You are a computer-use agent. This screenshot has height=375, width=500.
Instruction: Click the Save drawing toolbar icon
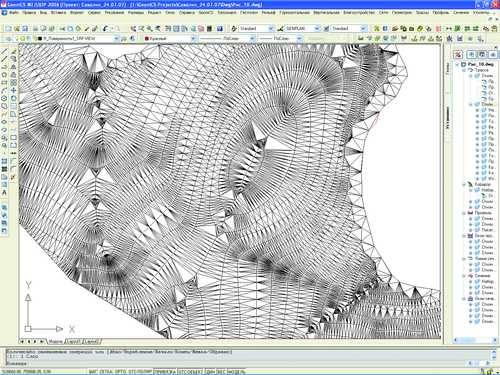(25, 29)
